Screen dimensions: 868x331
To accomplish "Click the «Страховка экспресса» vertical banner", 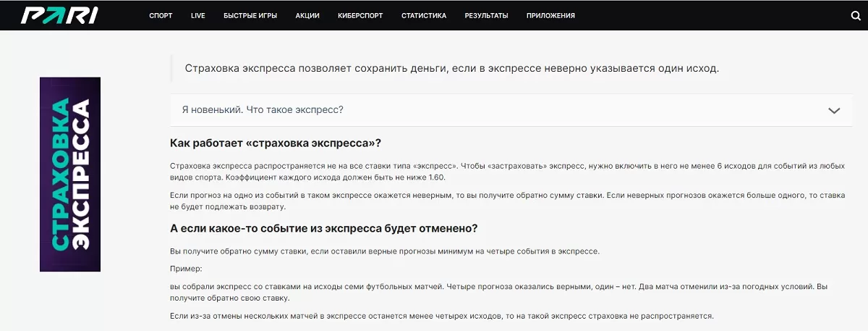I will 70,174.
